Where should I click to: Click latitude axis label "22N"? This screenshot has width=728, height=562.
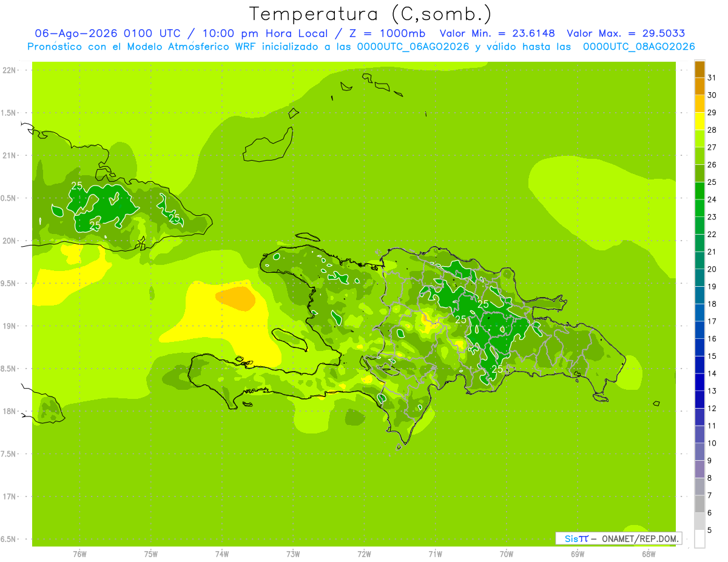(x=10, y=70)
